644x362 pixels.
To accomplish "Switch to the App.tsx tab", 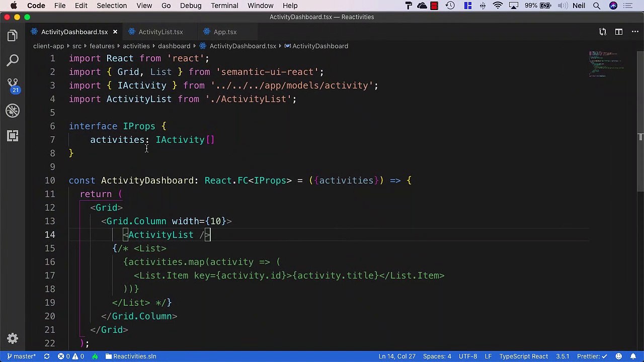I will click(225, 32).
